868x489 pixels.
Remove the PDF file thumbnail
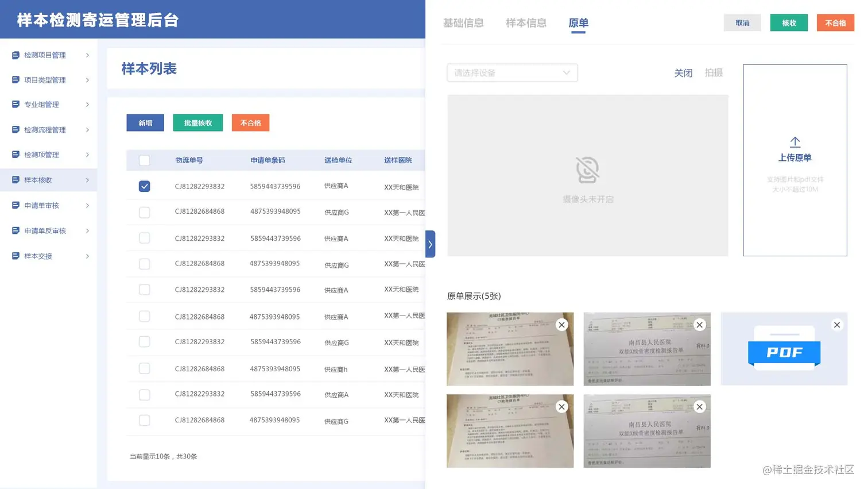coord(837,325)
